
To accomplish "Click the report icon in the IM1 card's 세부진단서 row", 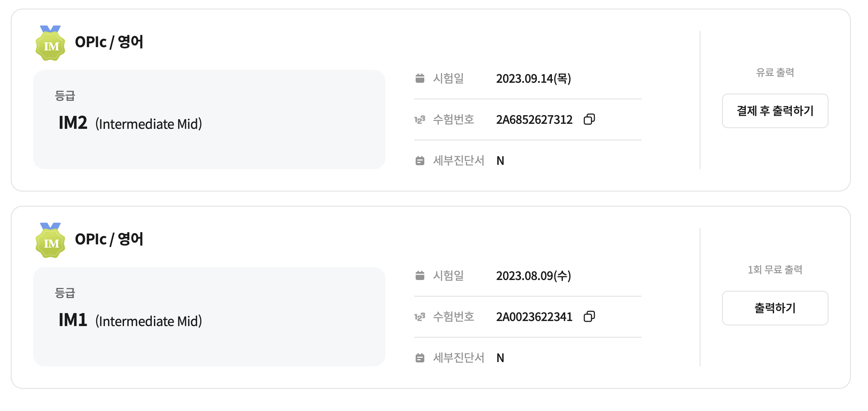I will click(420, 358).
